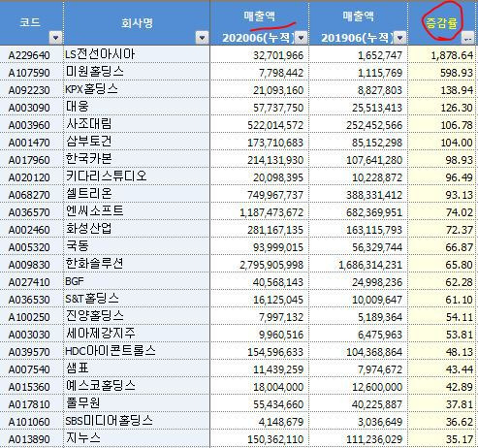This screenshot has height=448, width=478.
Task: Click company name 대웅
Action: (x=77, y=106)
